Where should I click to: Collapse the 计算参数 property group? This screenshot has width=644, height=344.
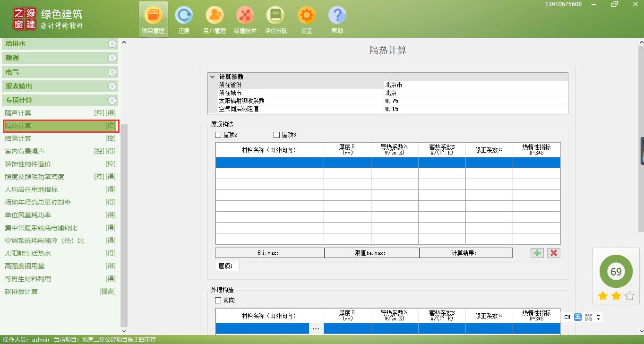point(212,77)
